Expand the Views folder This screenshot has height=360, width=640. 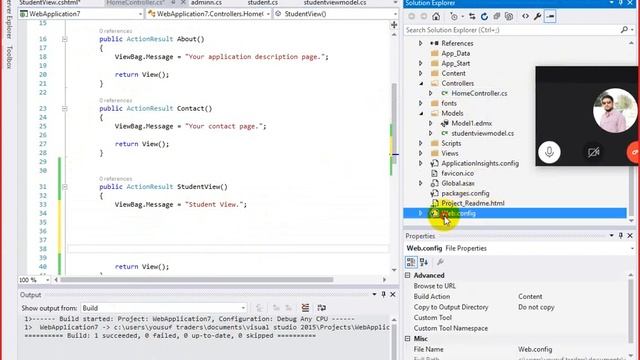[x=420, y=153]
